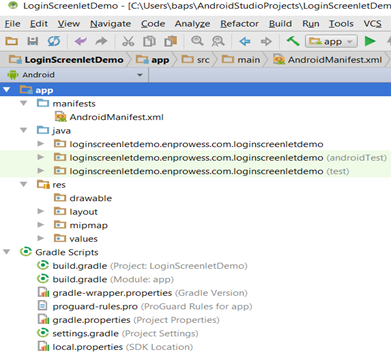Image resolution: width=391 pixels, height=360 pixels.
Task: Collapse the app module node
Action: point(7,90)
